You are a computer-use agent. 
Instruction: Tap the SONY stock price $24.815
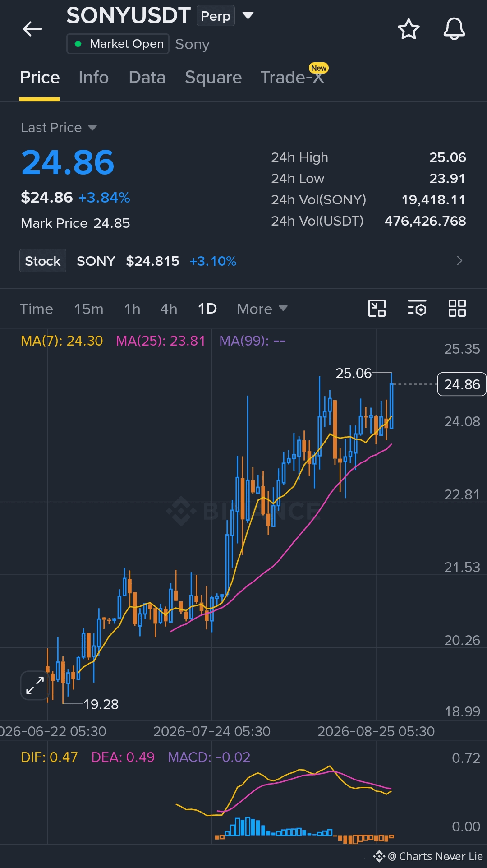152,261
